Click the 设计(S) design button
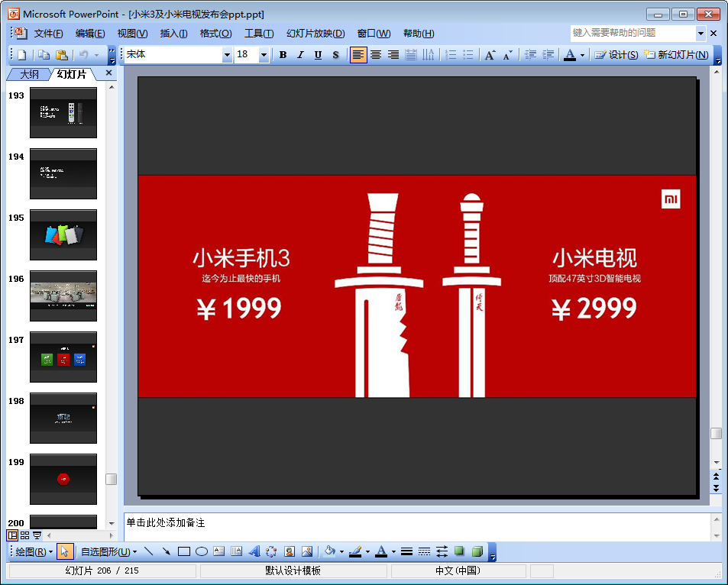The height and width of the screenshot is (585, 728). tap(616, 55)
